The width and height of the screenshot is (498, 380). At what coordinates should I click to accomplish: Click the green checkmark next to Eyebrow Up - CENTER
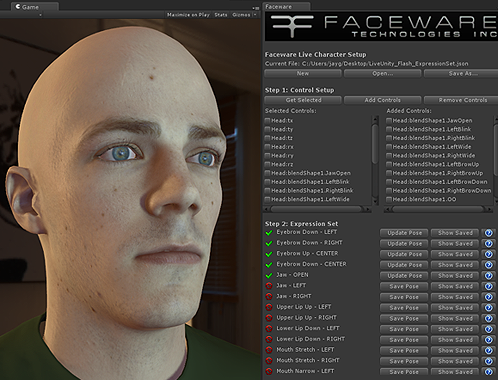coord(269,254)
